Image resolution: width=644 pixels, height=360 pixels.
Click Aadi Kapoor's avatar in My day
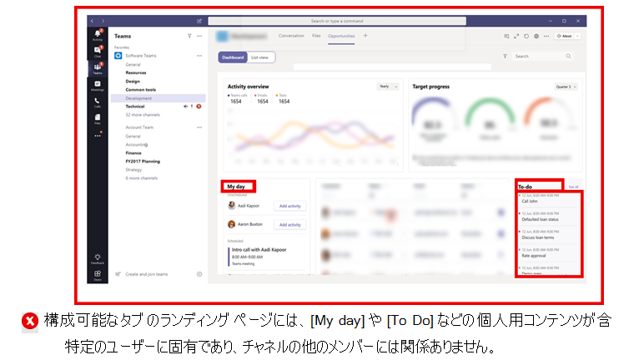232,206
